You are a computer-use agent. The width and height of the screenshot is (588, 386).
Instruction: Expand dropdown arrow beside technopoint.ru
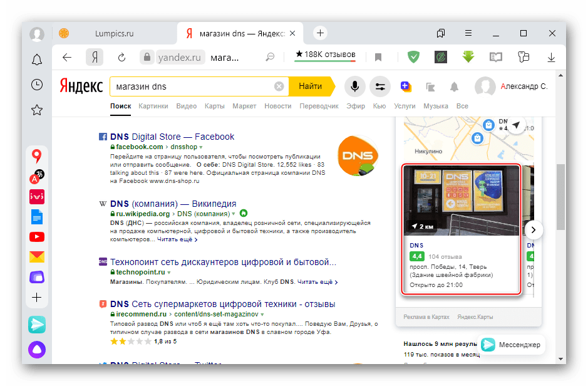pos(168,273)
